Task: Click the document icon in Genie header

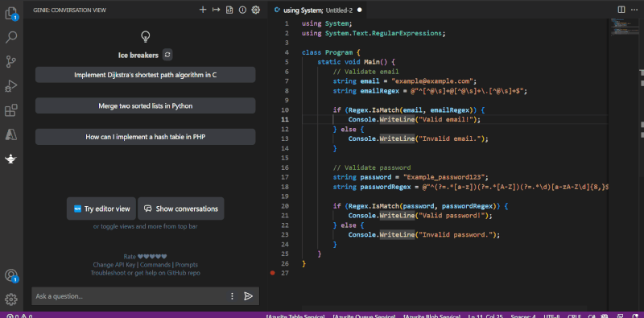Action: tap(229, 10)
